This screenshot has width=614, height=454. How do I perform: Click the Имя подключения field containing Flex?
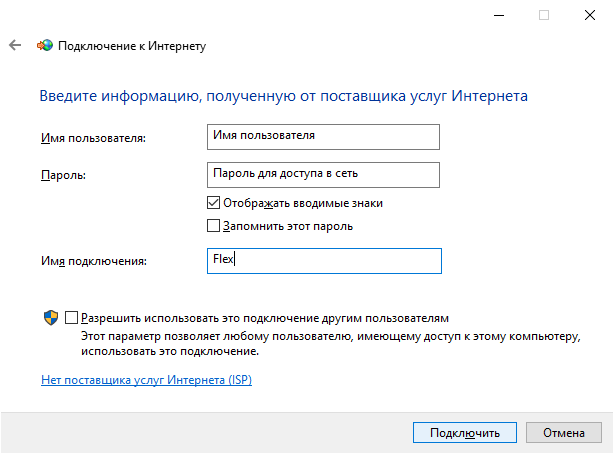pos(324,261)
